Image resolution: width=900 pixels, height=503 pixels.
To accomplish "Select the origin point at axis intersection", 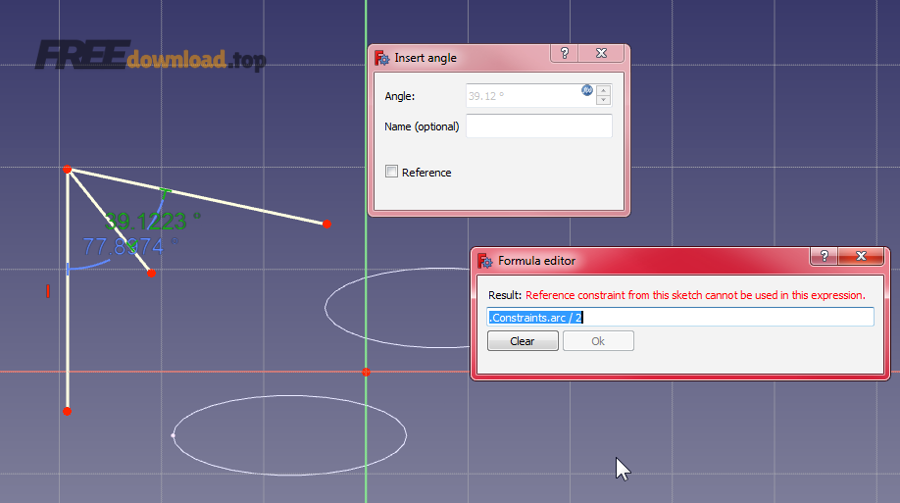I will click(366, 372).
